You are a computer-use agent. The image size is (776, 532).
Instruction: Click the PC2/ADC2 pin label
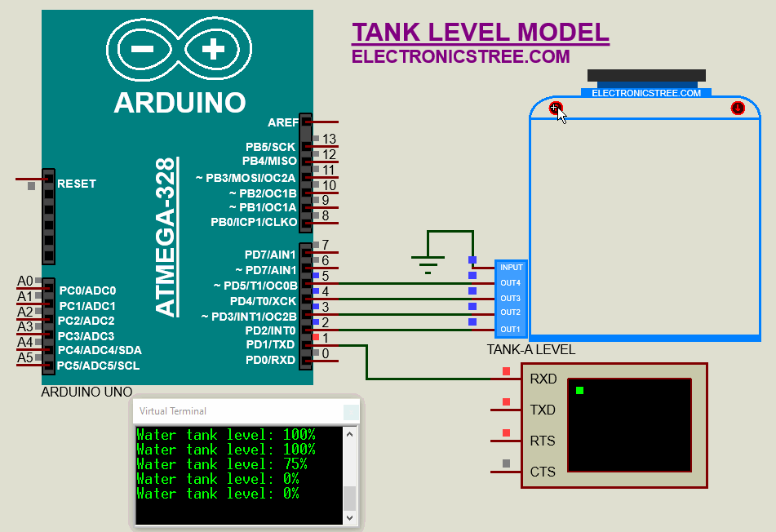pyautogui.click(x=86, y=321)
